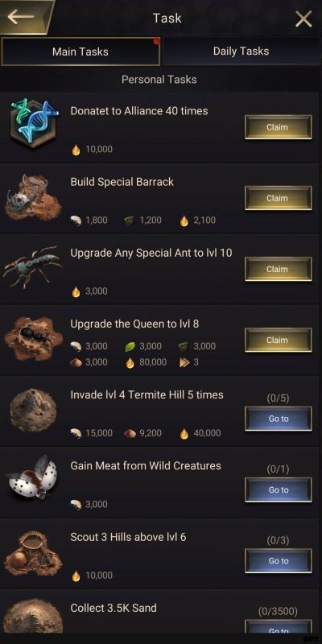This screenshot has width=322, height=644.
Task: Go to the Scout 3 Hills task
Action: pyautogui.click(x=278, y=561)
